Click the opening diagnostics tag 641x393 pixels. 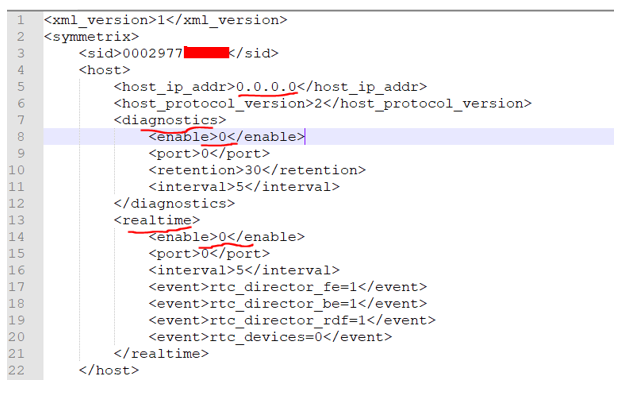170,120
